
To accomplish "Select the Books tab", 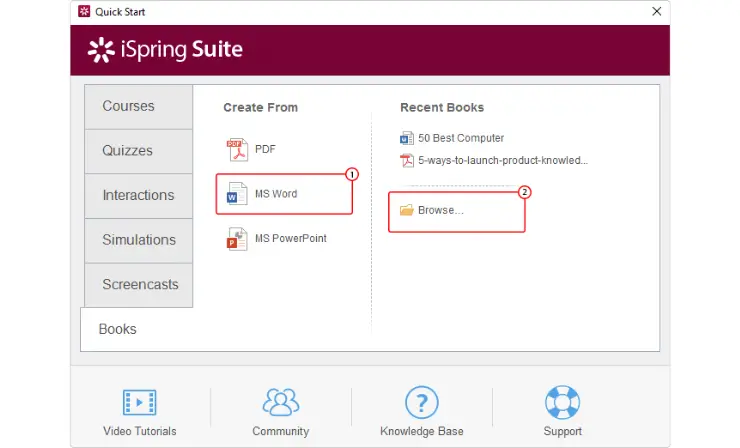I will (x=136, y=329).
